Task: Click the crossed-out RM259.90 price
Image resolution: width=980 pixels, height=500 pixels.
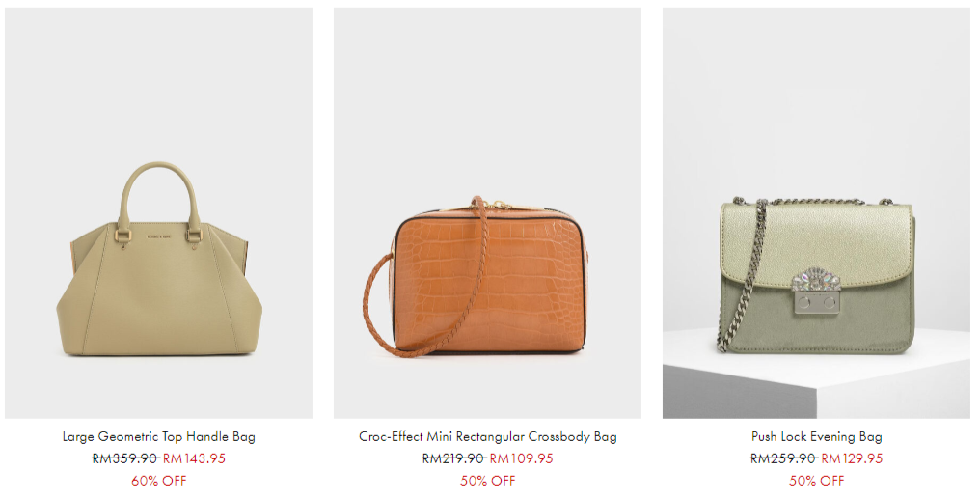Action: click(x=783, y=458)
